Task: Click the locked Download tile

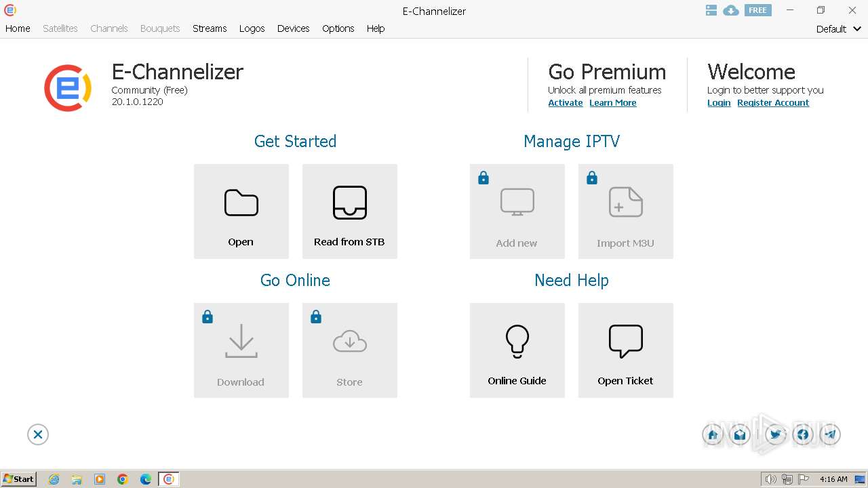Action: coord(241,350)
